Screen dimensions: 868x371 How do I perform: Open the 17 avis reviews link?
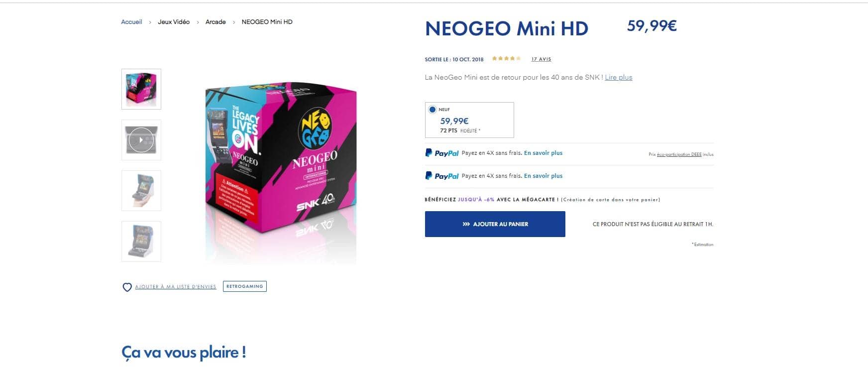click(541, 59)
